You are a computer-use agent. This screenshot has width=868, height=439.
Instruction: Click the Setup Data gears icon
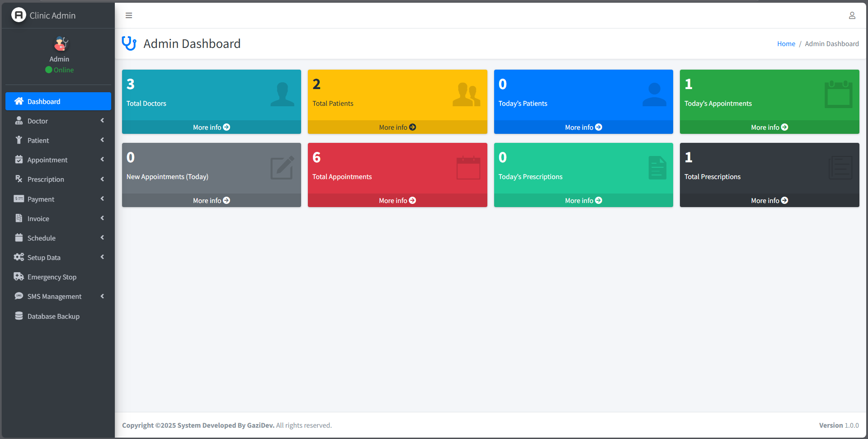[x=19, y=257]
